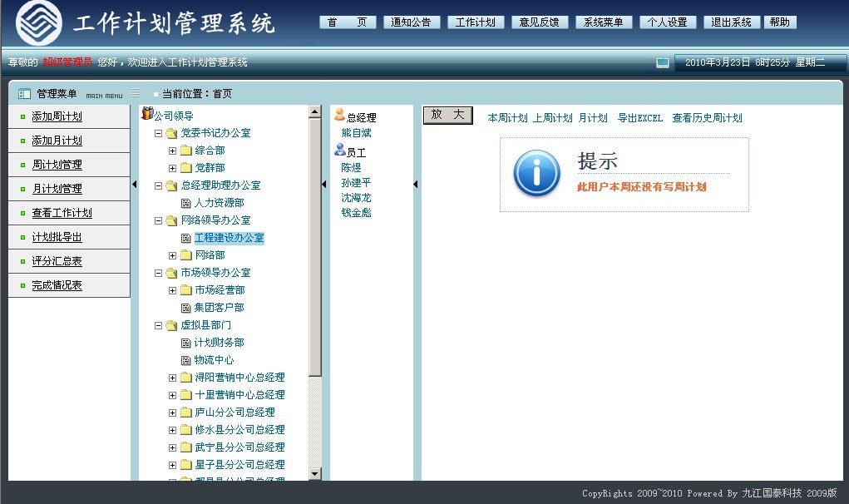Screen dimensions: 849x504
Task: Select 添加周计划 in the sidebar
Action: click(57, 116)
